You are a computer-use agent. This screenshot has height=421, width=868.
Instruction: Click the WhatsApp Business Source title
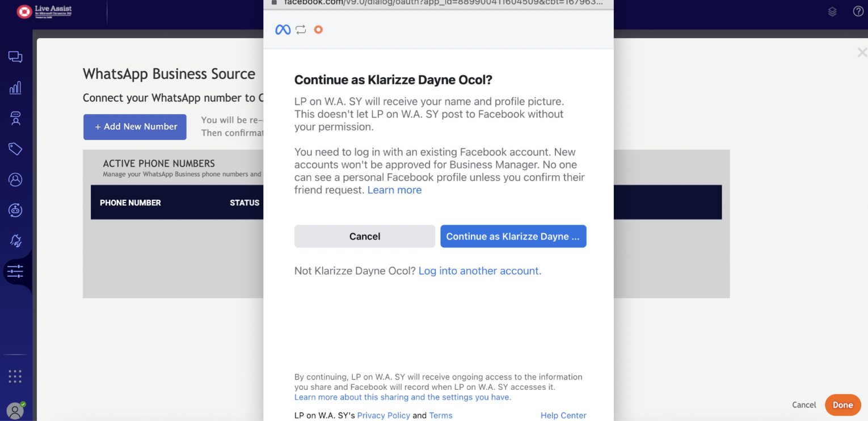click(169, 74)
